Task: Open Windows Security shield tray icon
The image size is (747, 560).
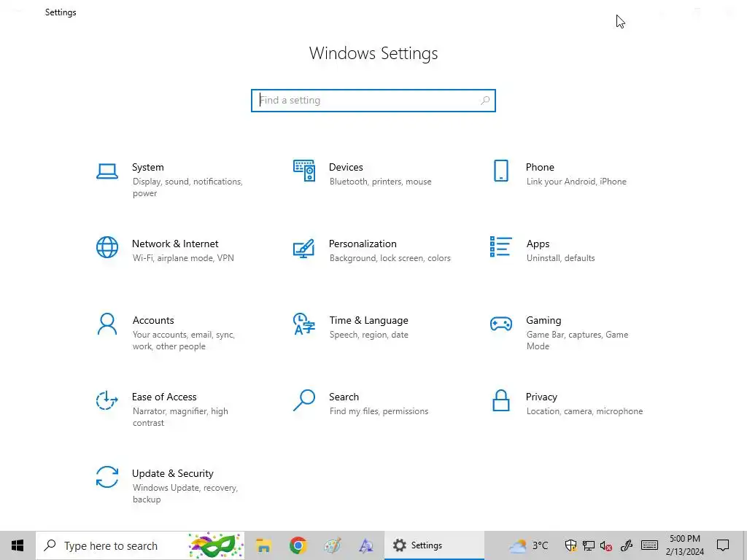Action: pos(570,545)
